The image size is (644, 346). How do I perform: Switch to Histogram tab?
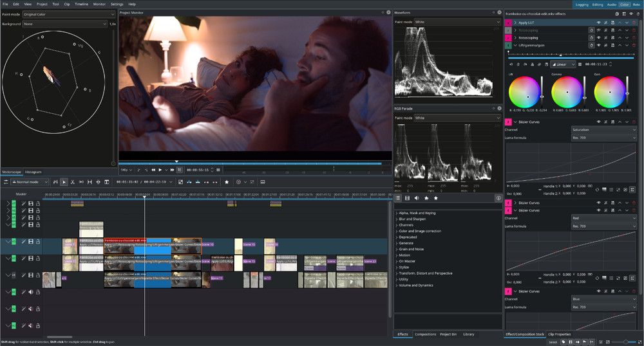point(33,172)
